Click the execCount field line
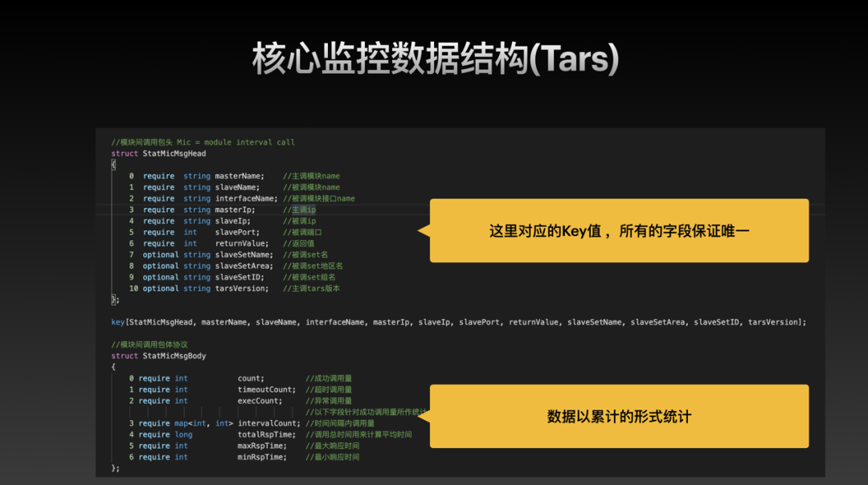This screenshot has height=485, width=868. click(x=240, y=401)
